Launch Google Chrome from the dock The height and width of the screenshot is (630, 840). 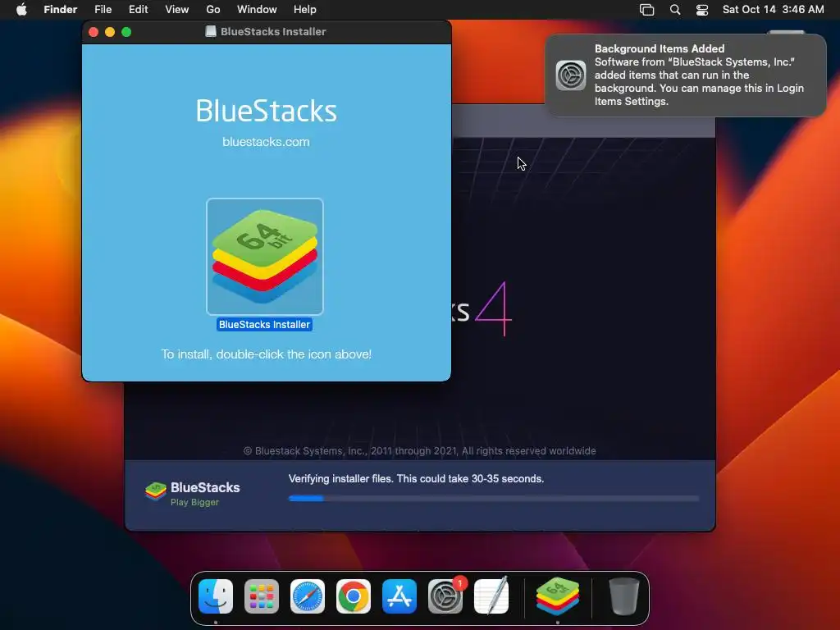(353, 596)
